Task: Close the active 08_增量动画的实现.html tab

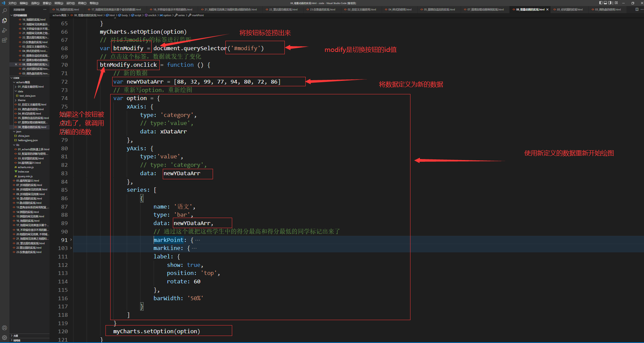Action: [x=547, y=9]
